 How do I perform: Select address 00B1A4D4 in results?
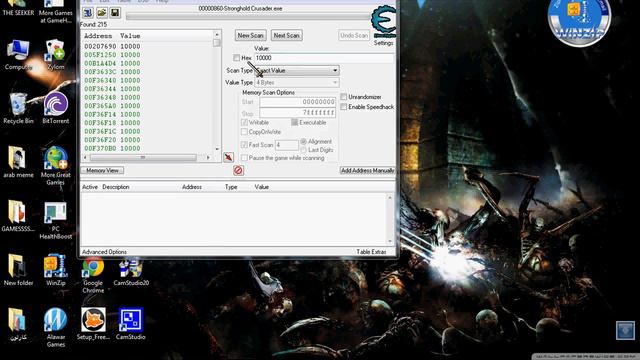click(112, 63)
